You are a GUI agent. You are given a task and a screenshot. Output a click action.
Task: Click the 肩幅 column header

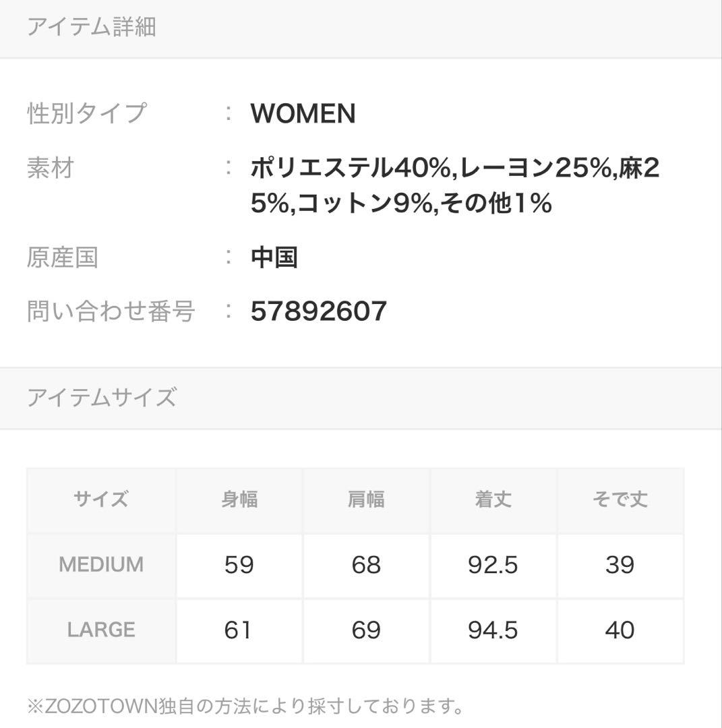[366, 500]
